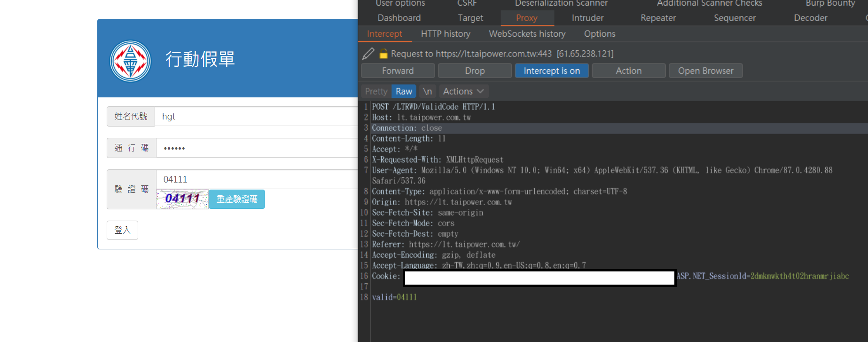Open the CSRF tab
The width and height of the screenshot is (868, 342).
click(467, 3)
